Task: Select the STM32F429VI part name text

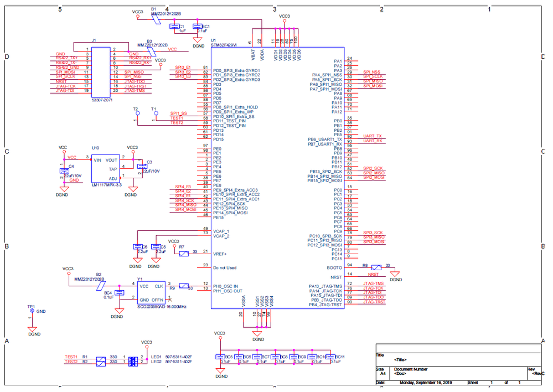Action: pos(224,45)
